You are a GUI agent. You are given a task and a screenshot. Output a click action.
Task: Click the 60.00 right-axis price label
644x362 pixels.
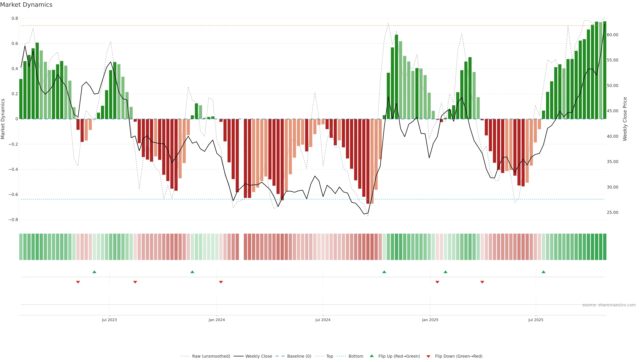click(x=612, y=35)
